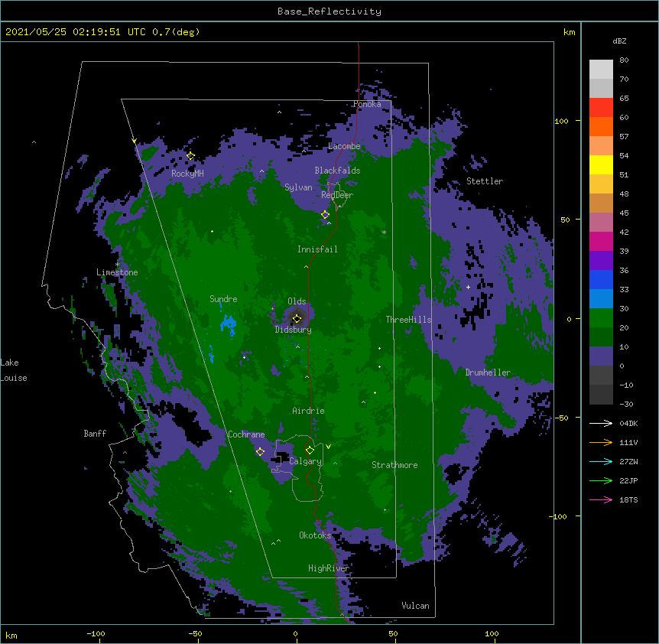Click the Strathmore label
Viewport: 659px width, 644px height.
coord(394,465)
